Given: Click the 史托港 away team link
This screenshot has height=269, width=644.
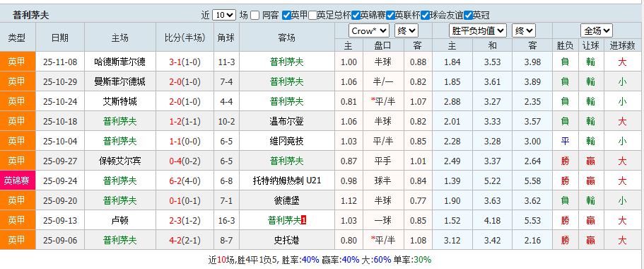Looking at the screenshot, I should pos(287,240).
